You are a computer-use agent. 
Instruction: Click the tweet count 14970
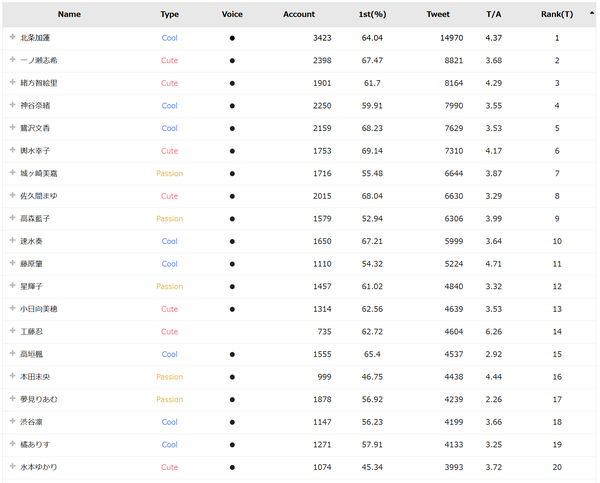452,38
